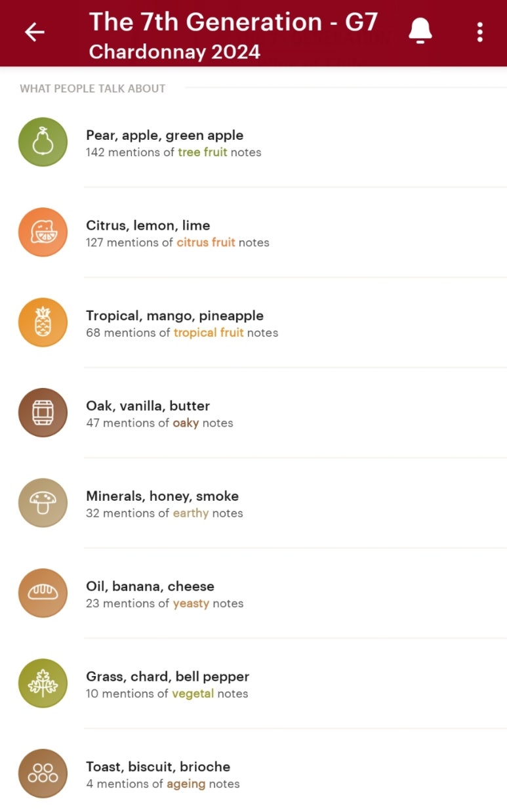This screenshot has height=812, width=507.
Task: Tap the mushroom earthy notes icon
Action: (x=43, y=503)
